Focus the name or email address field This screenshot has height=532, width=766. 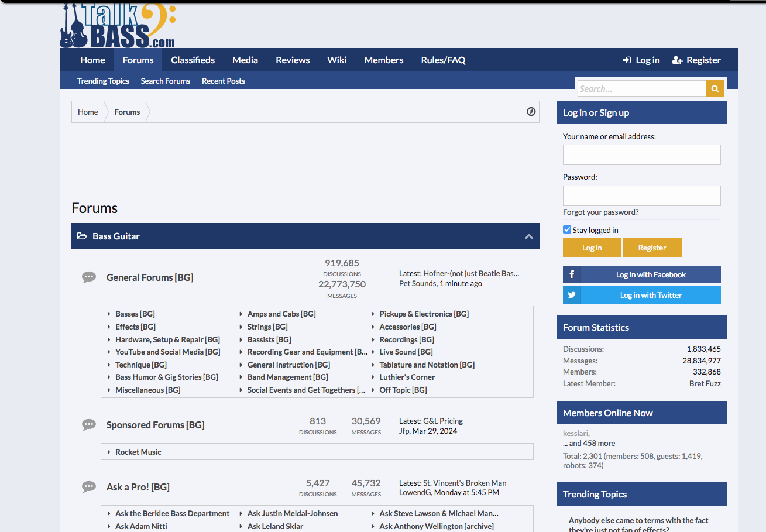(x=642, y=155)
